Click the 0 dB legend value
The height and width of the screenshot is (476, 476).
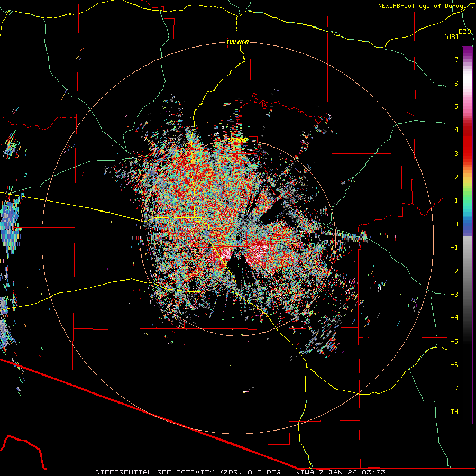click(x=456, y=224)
